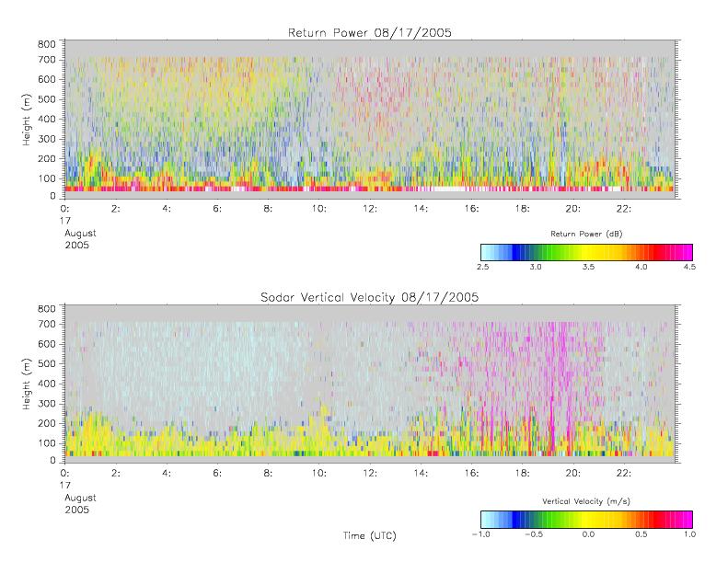Select the Vertical Velocity (m/s) color bar
Image resolution: width=728 pixels, height=562 pixels.
tap(586, 520)
